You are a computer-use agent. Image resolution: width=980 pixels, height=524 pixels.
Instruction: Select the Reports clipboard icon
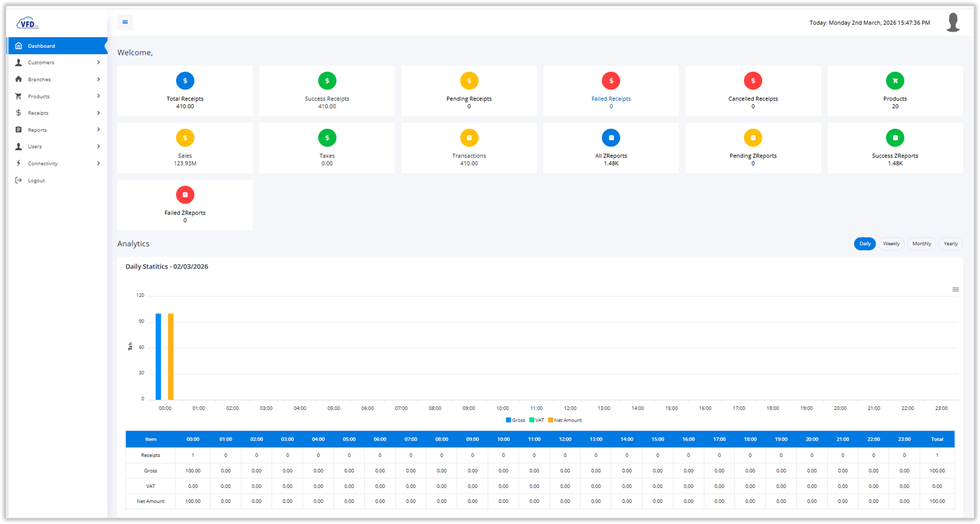(x=18, y=130)
